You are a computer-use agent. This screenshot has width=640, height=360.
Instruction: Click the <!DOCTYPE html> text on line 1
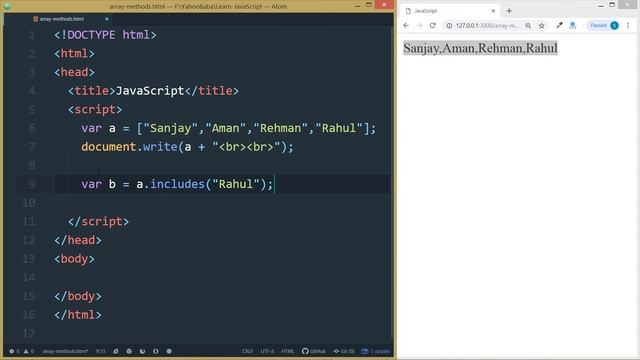[x=105, y=35]
